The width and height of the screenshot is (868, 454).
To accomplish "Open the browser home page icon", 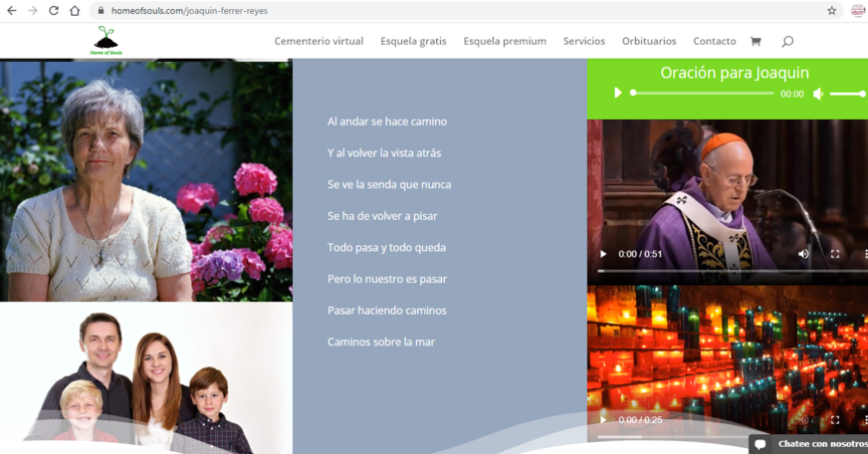I will coord(75,11).
